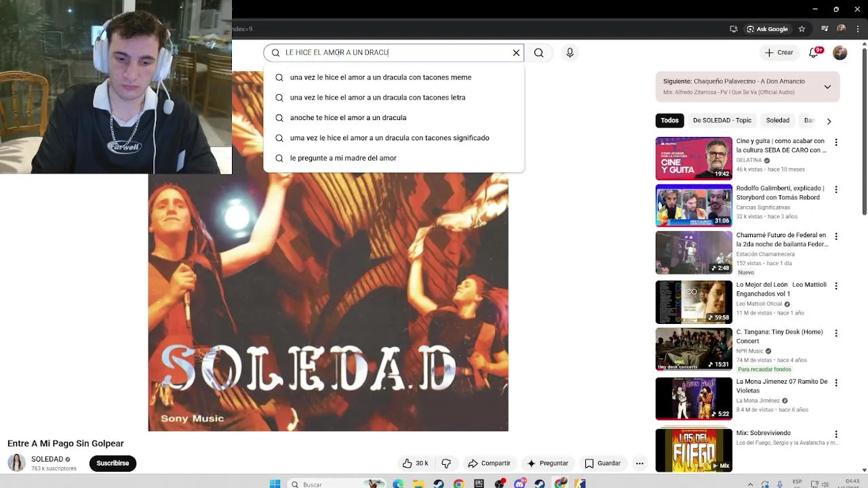Click the video title 'Entre A Mi Pago Sin Golpear'
868x488 pixels.
coord(66,443)
